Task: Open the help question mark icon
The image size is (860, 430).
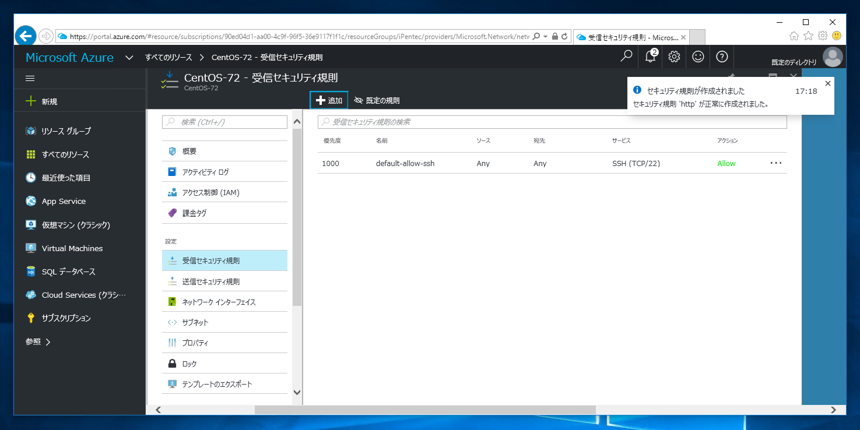Action: point(722,56)
